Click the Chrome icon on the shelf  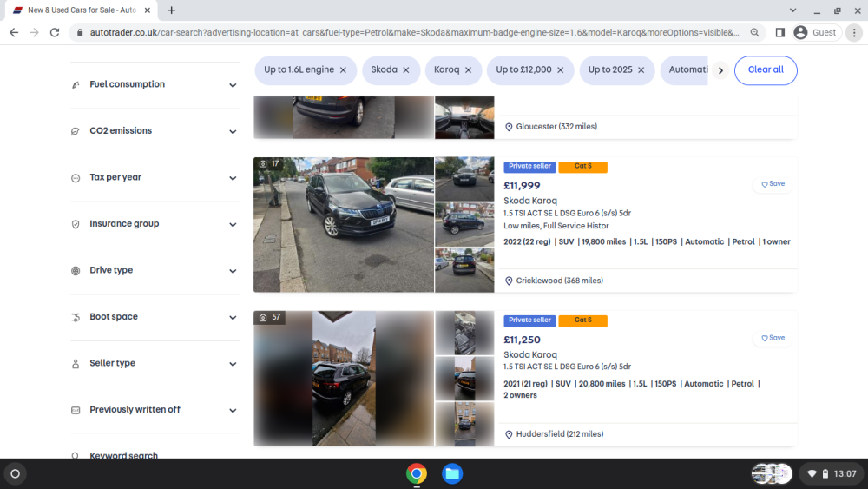click(x=417, y=474)
